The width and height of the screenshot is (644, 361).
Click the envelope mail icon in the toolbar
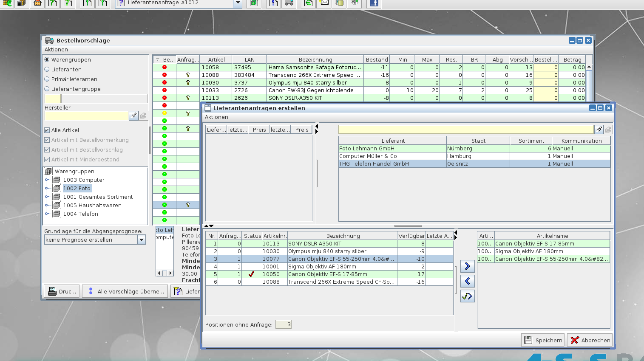[x=324, y=3]
